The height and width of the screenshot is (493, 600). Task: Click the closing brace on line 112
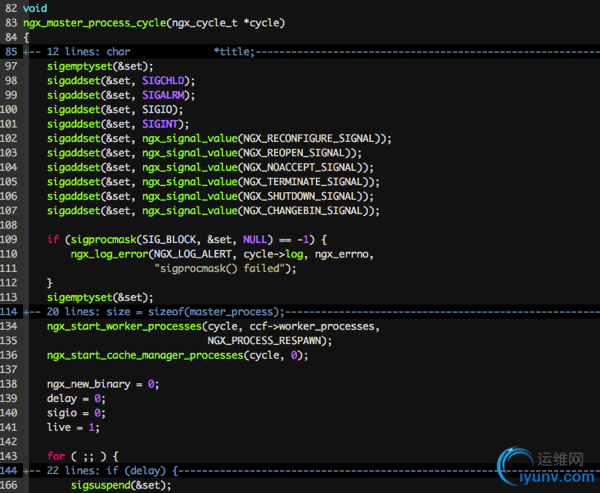50,283
